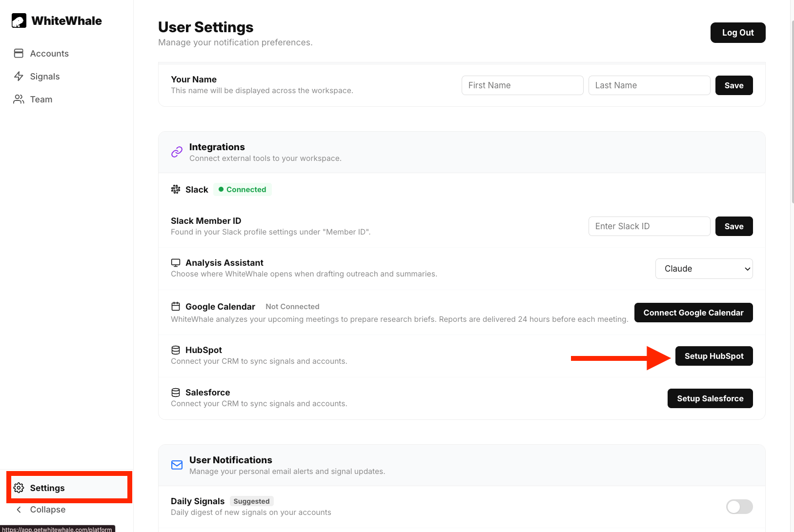Save the Slack Member ID
Image resolution: width=794 pixels, height=532 pixels.
[x=734, y=226]
